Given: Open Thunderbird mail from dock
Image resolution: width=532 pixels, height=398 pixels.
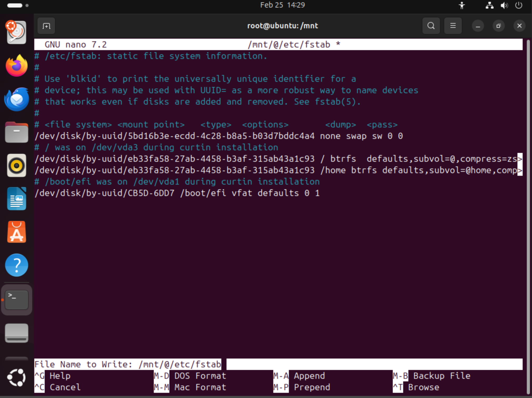Looking at the screenshot, I should click(17, 99).
